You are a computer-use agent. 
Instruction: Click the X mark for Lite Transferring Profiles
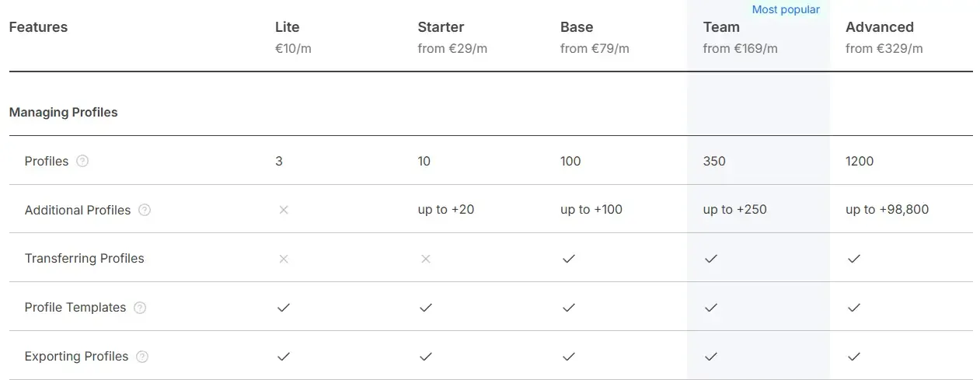284,259
